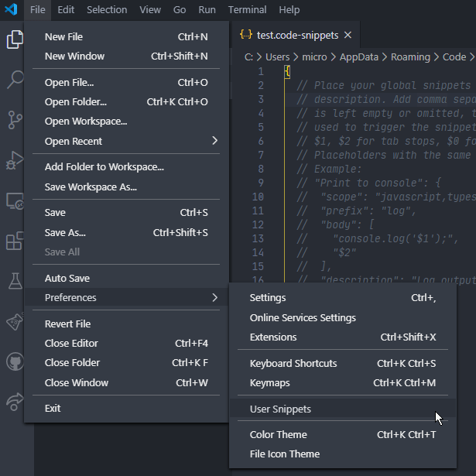This screenshot has width=476, height=476.
Task: Open the Explorer view in activity bar
Action: coord(15,39)
